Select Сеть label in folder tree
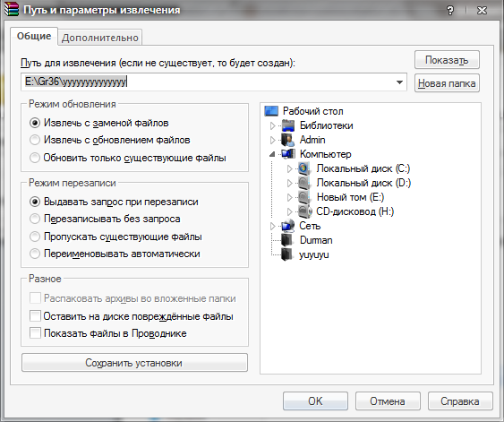This screenshot has height=422, width=504. coord(310,226)
